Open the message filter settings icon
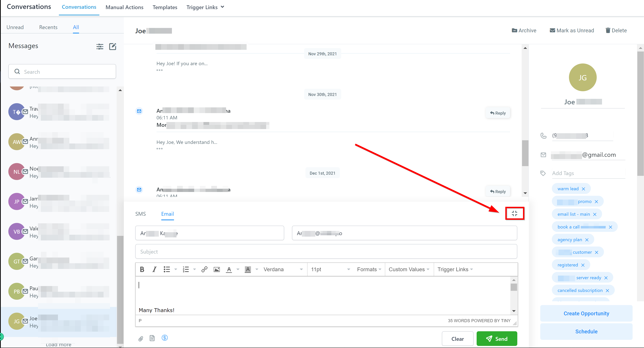 pyautogui.click(x=100, y=47)
